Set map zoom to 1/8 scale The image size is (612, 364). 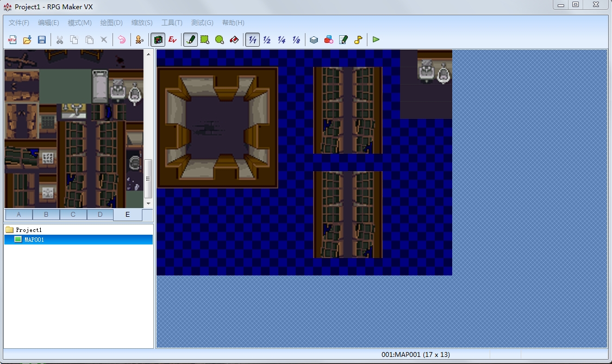click(x=296, y=40)
